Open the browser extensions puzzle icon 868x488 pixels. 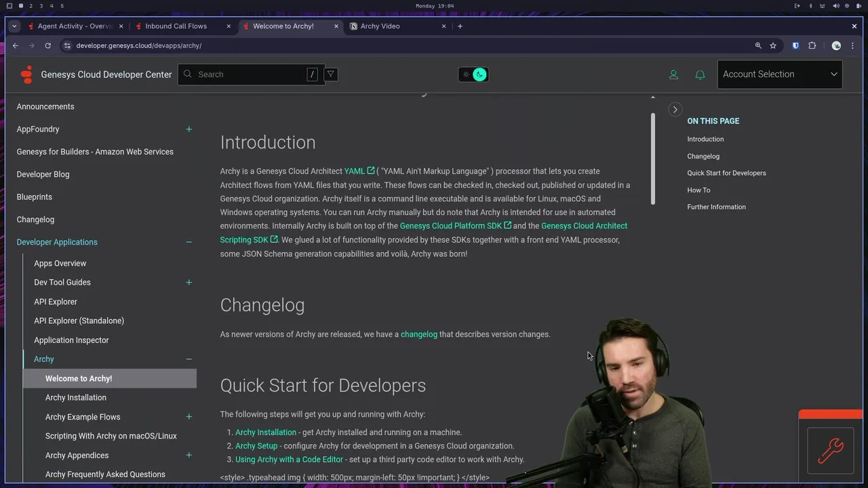812,45
